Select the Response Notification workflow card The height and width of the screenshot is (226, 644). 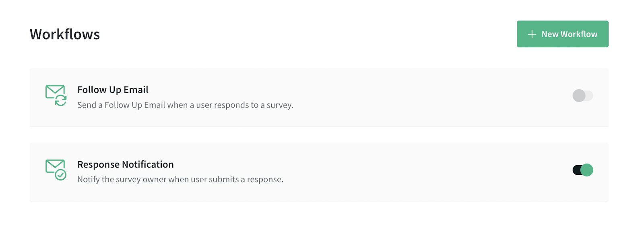click(x=319, y=172)
